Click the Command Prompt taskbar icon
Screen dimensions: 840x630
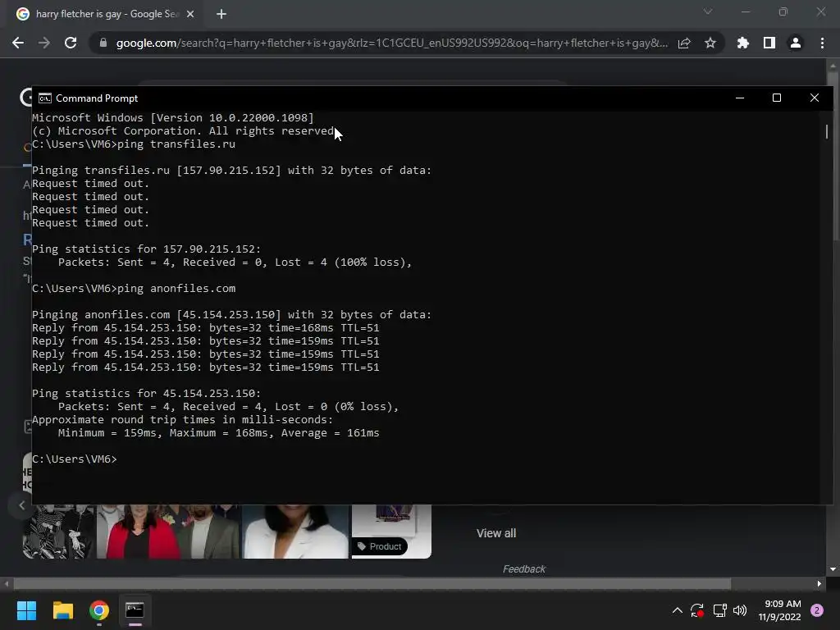(x=135, y=610)
